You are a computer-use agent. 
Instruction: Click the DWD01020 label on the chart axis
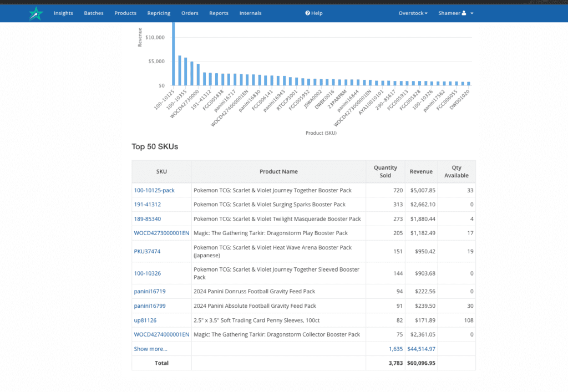point(459,100)
